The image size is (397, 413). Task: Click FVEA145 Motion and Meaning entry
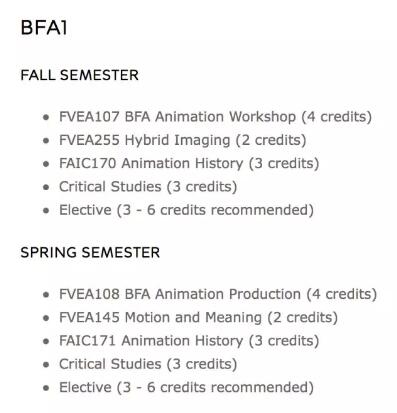click(x=198, y=317)
